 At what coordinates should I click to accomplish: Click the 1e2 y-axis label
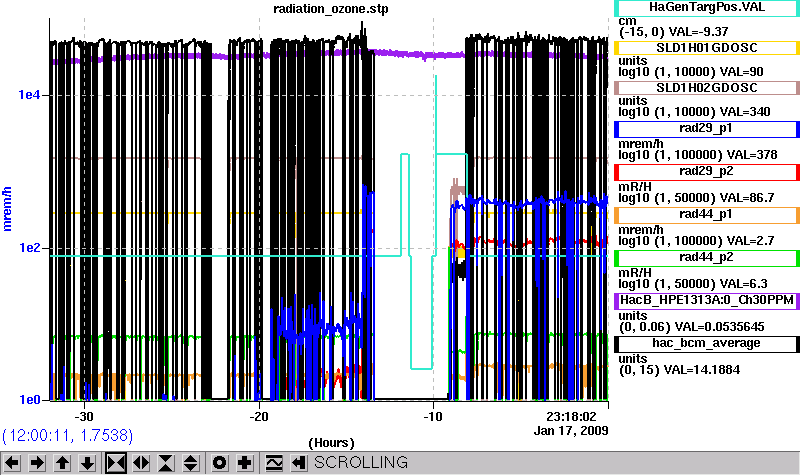tap(29, 248)
